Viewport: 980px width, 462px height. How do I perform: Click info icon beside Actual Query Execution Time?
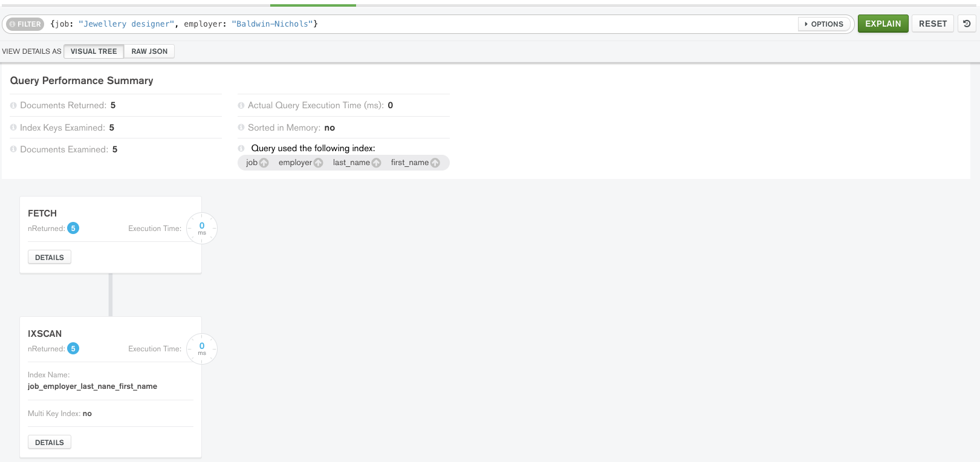pos(241,105)
